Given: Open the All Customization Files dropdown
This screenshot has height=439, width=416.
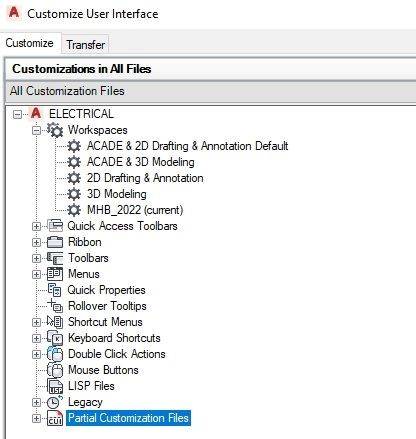Looking at the screenshot, I should coord(211,91).
